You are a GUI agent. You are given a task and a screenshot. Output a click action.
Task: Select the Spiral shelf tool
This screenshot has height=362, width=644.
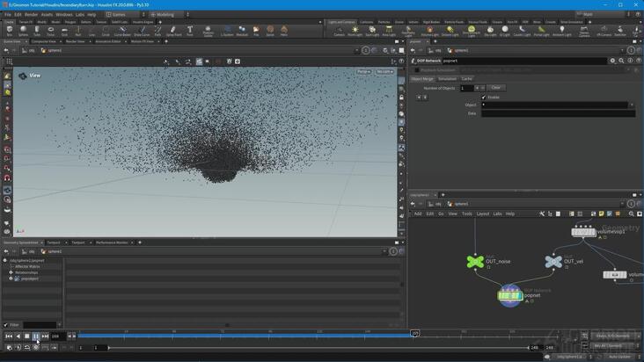pos(270,31)
